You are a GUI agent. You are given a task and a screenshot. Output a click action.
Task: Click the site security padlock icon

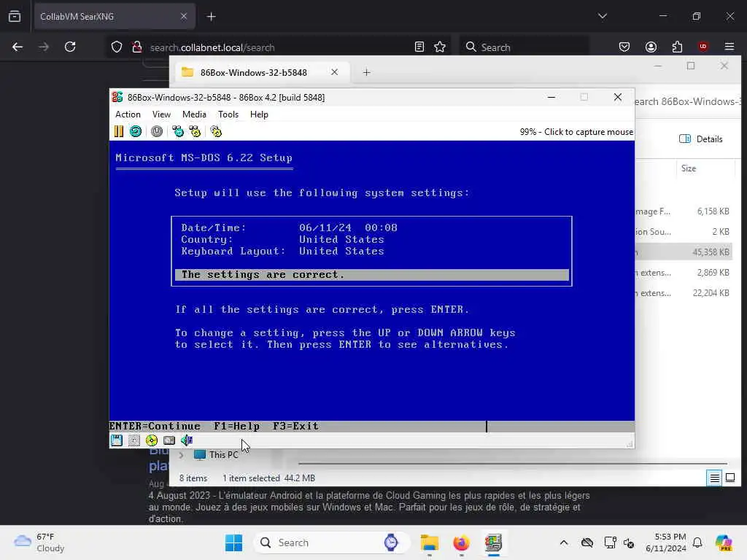point(136,47)
